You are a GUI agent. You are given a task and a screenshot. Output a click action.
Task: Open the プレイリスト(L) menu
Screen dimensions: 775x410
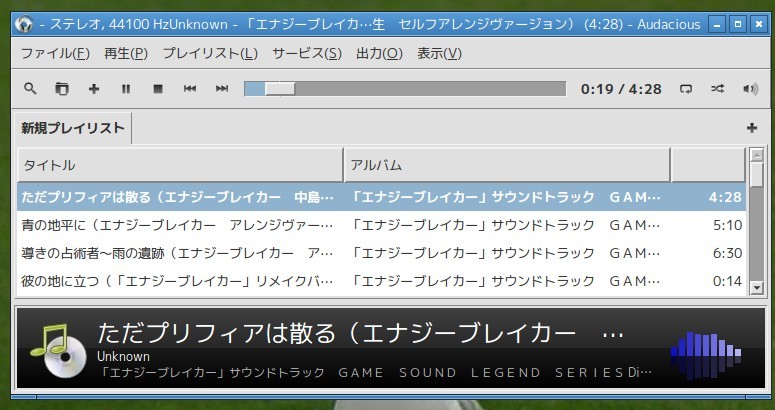point(210,53)
